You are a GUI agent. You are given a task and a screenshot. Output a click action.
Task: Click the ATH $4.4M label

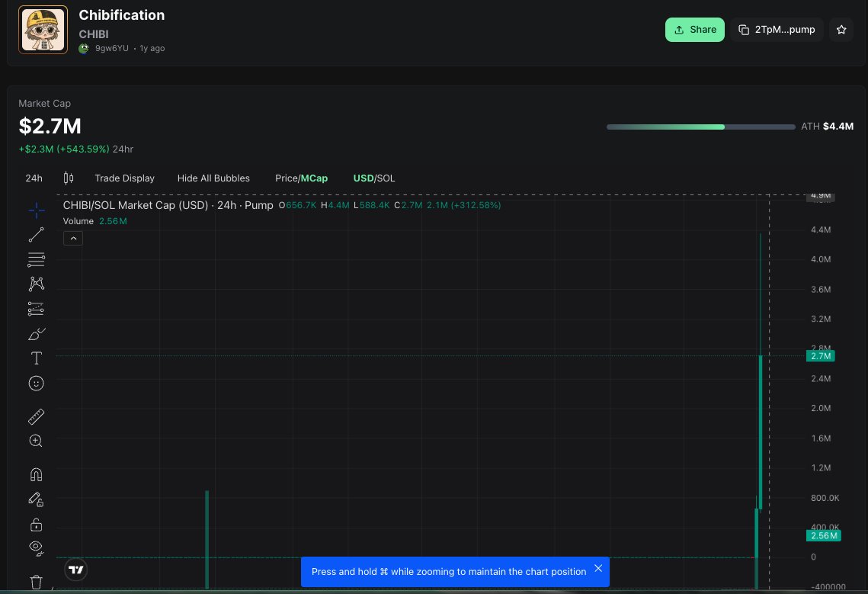pos(827,127)
